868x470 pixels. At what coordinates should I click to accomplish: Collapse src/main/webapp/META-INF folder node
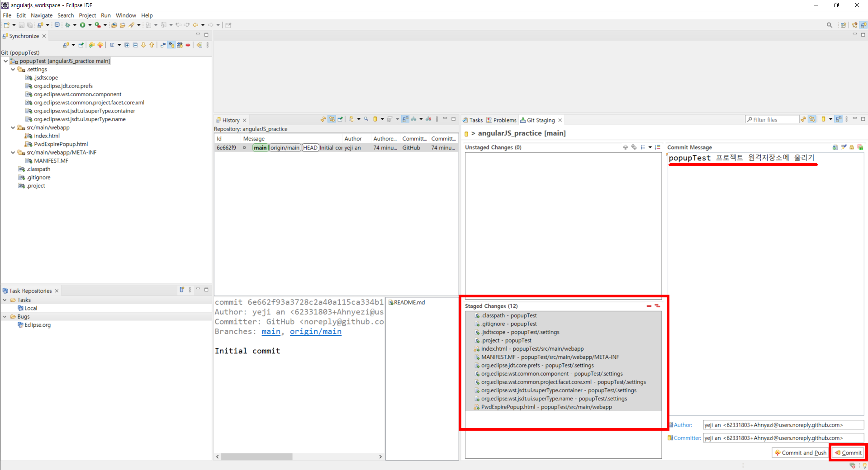[x=13, y=152]
